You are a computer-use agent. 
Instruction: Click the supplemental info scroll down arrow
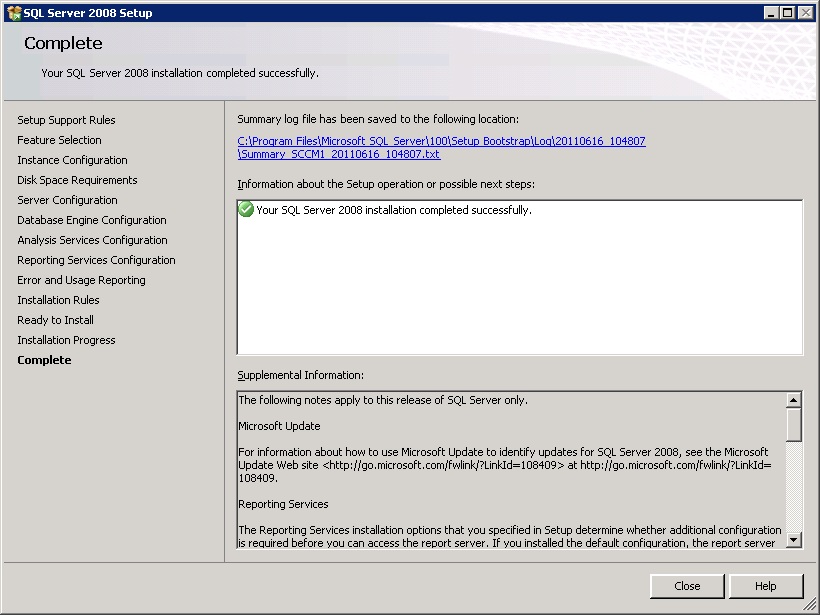tap(794, 540)
